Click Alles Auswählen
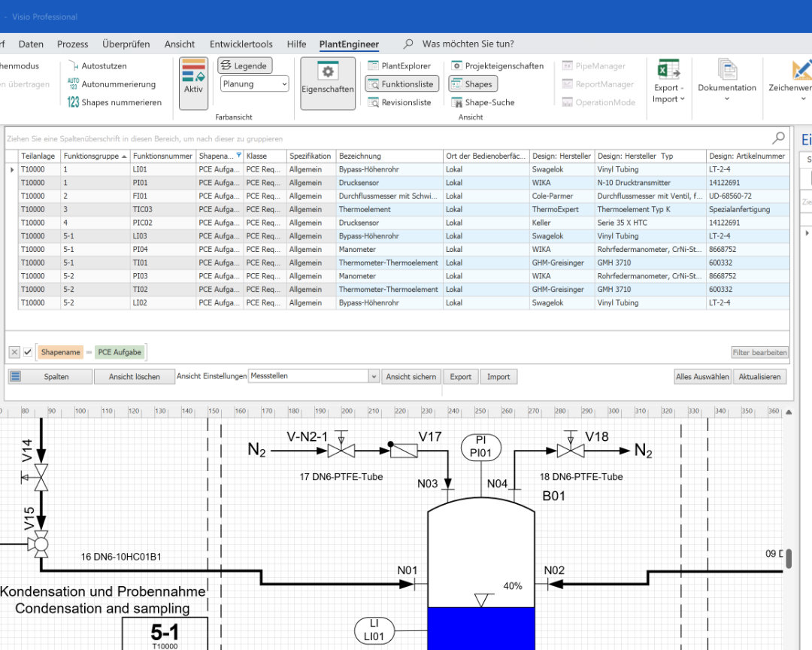Viewport: 812px width, 650px height. tap(702, 377)
